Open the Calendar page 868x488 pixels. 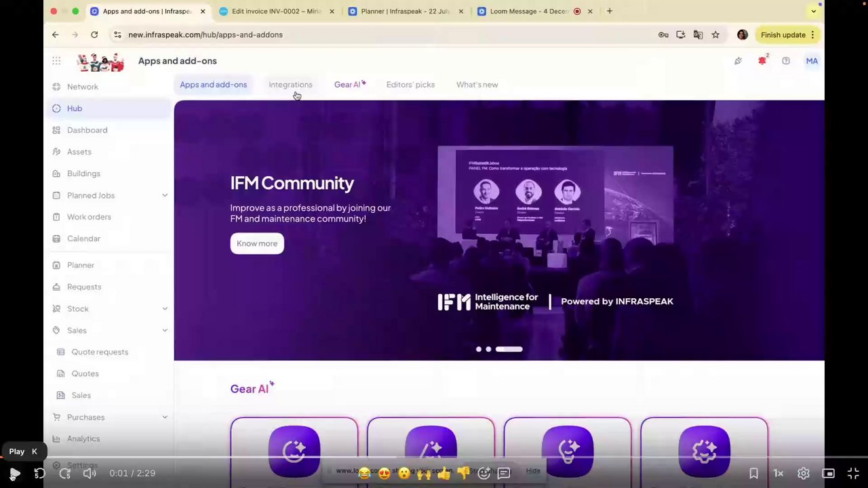click(83, 239)
